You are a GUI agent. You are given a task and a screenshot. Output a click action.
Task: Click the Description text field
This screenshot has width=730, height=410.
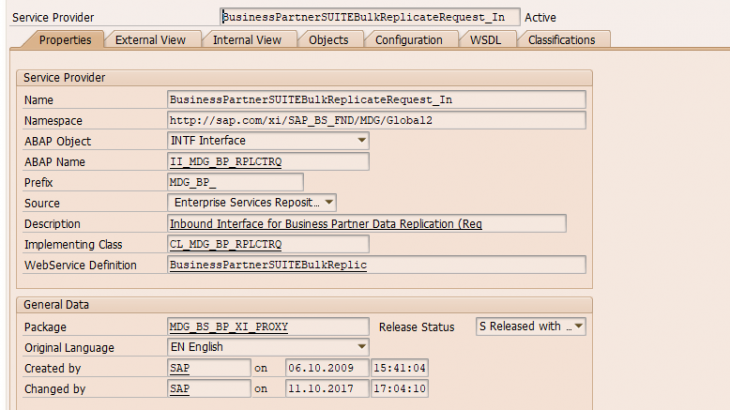(x=366, y=224)
